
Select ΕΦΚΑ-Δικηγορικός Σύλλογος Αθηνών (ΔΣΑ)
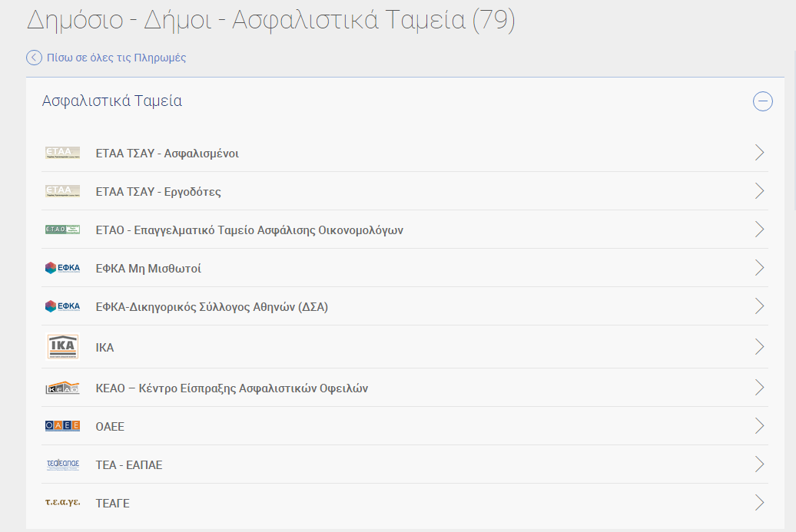click(x=211, y=306)
